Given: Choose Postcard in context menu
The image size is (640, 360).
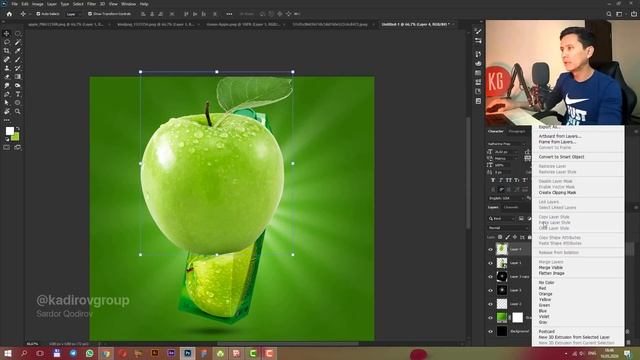Looking at the screenshot, I should pos(547,331).
